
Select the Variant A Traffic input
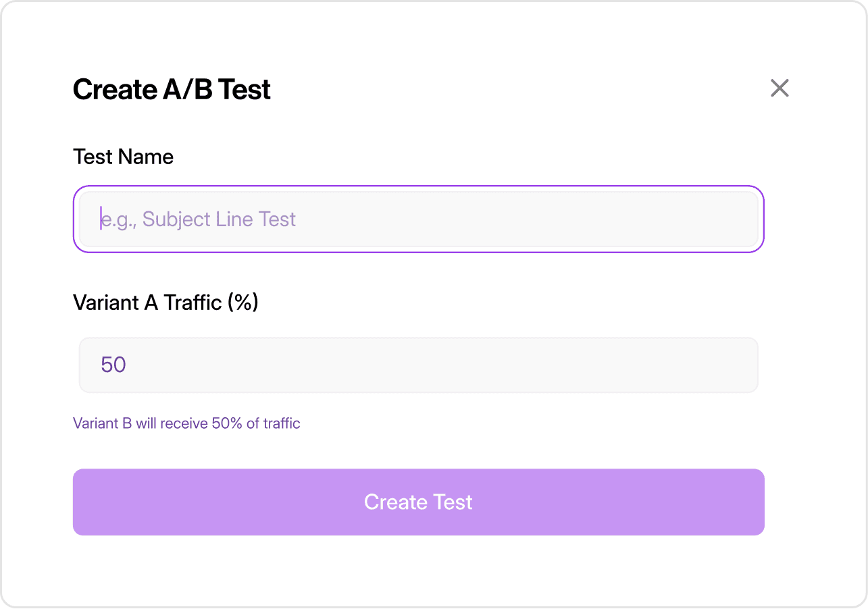418,364
